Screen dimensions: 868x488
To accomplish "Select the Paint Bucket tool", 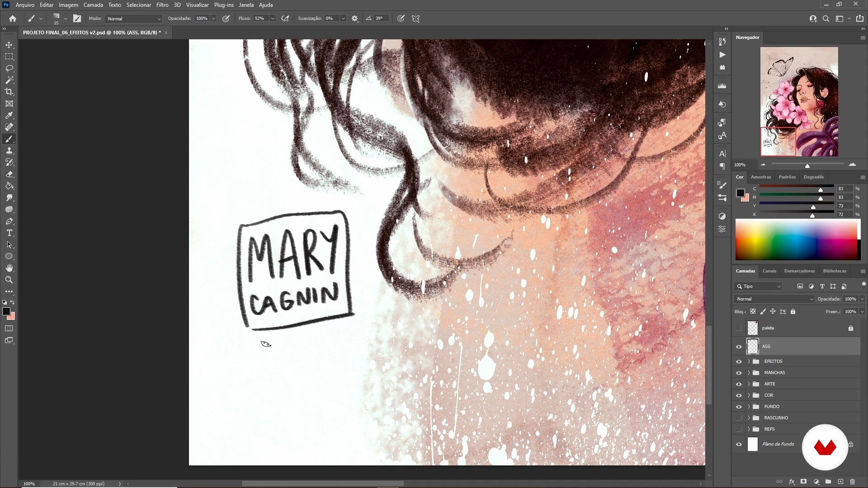I will tap(9, 186).
